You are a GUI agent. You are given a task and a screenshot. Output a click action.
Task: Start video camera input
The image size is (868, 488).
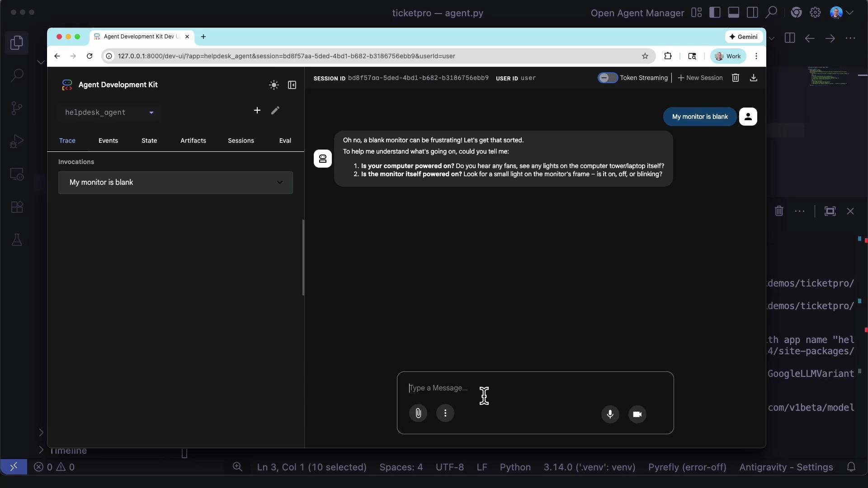[637, 414]
